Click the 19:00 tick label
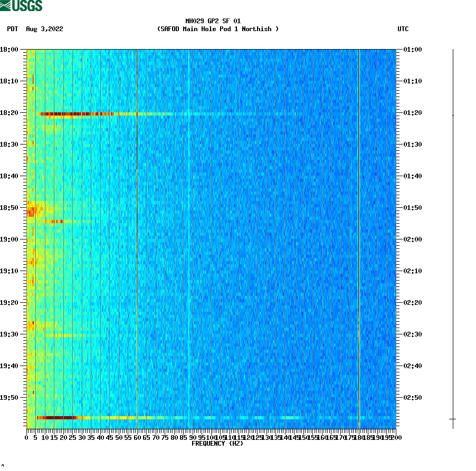Viewport: 476px width, 471px height. (9, 238)
